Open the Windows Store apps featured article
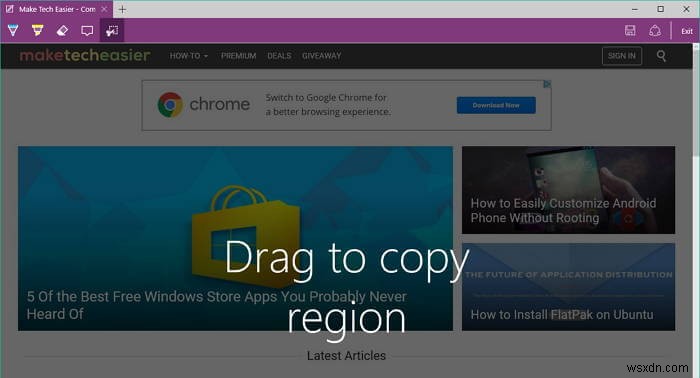 [235, 238]
